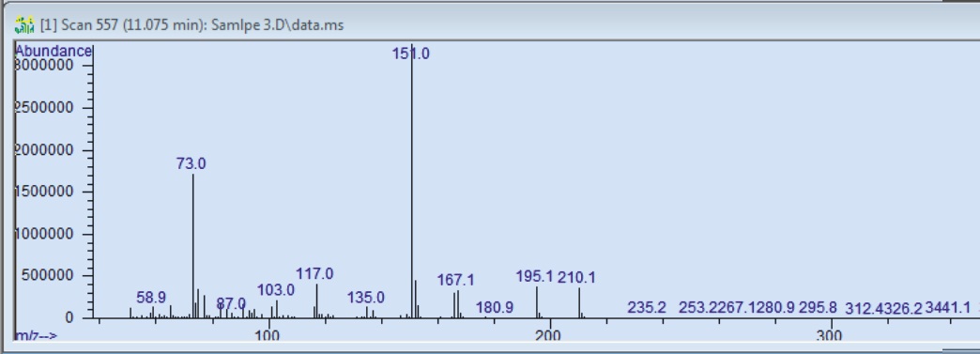Screen dimensions: 980x354
Task: Click the x-axis value 300
Action: pyautogui.click(x=829, y=336)
